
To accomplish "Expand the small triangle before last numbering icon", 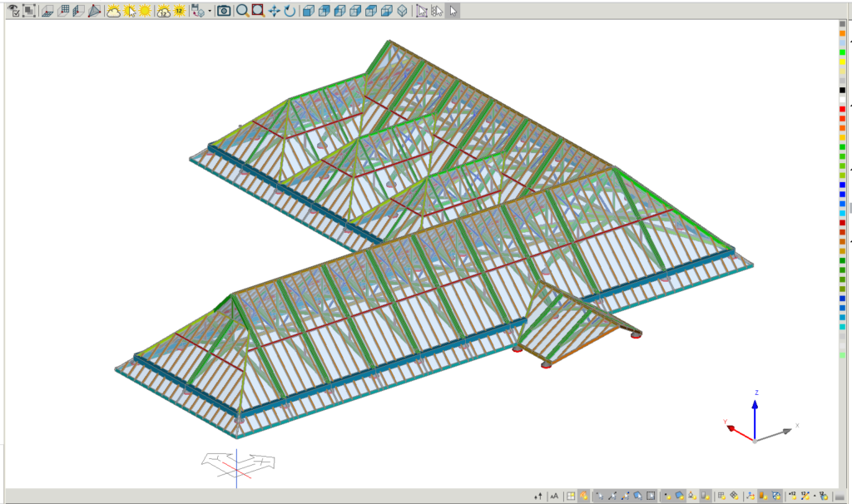I will tap(815, 496).
